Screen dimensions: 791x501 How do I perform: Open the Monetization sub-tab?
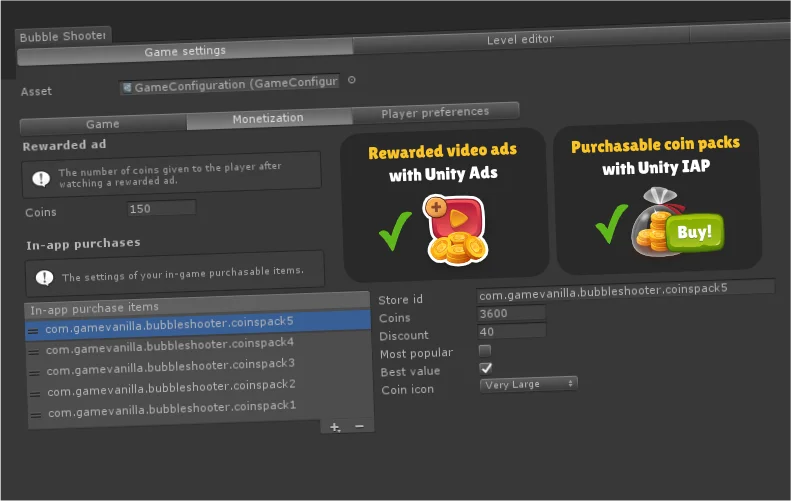coord(268,118)
